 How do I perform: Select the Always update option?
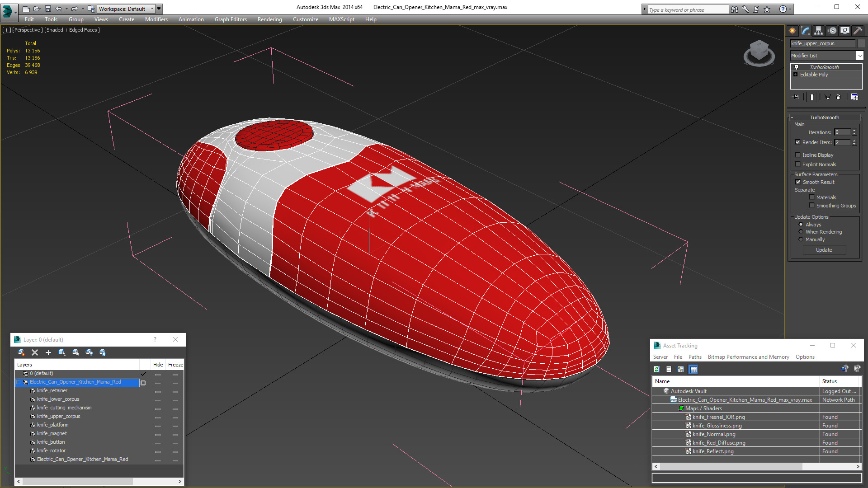[801, 225]
